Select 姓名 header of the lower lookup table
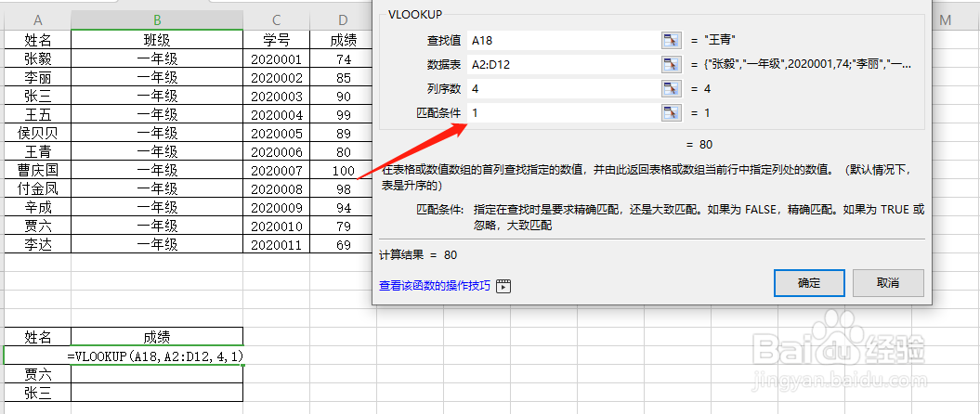 [37, 337]
